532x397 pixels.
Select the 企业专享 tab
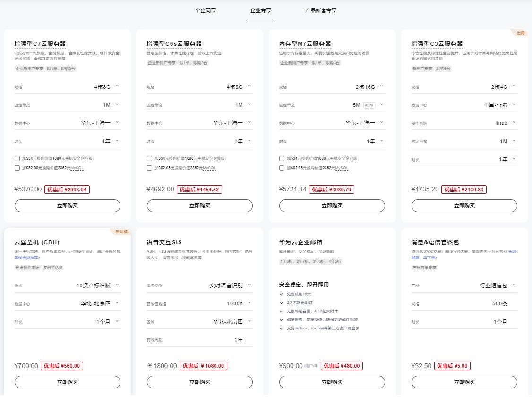coord(261,10)
